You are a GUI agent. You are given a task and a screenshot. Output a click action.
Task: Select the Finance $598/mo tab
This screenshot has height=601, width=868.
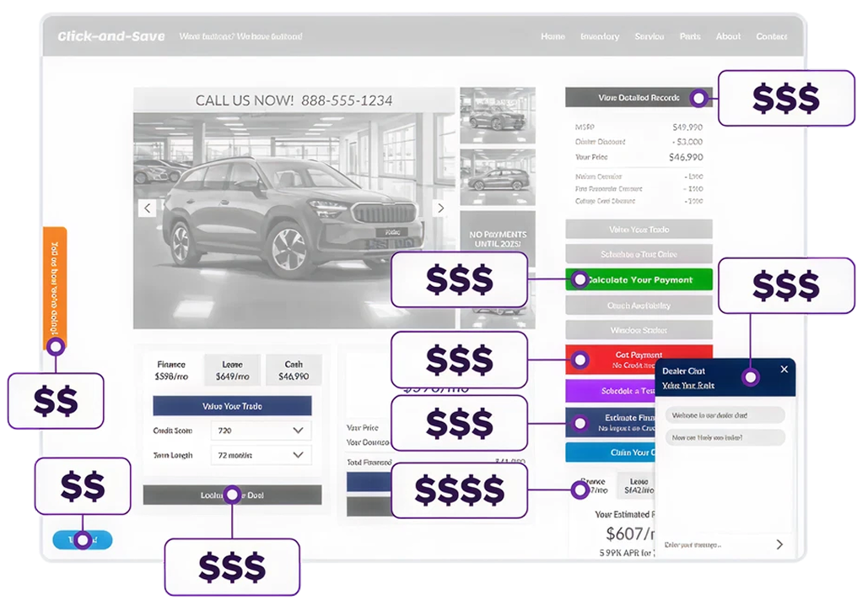tap(171, 370)
